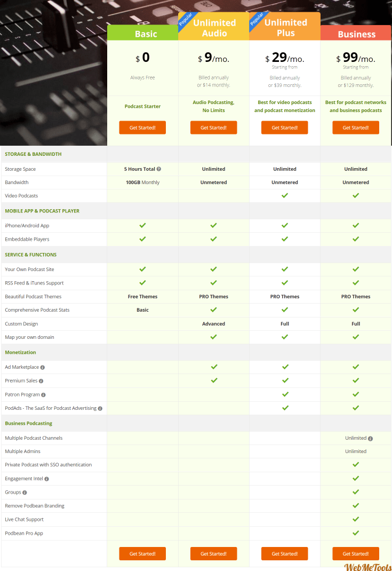Click the Monetization section heading
The image size is (392, 571).
[x=20, y=352]
